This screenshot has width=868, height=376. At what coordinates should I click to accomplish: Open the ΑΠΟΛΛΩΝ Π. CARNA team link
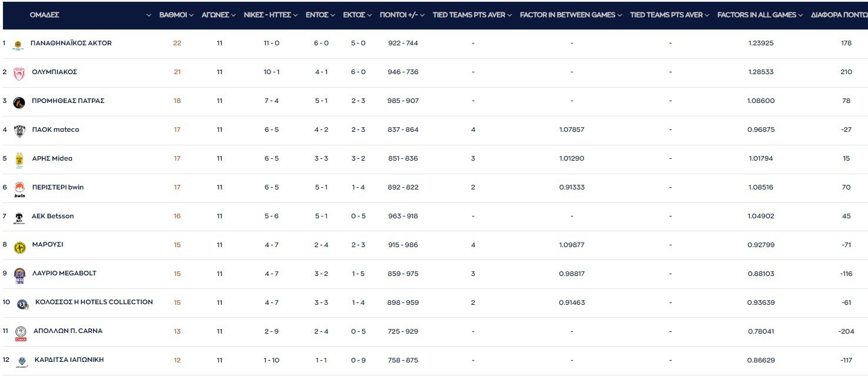coord(67,331)
